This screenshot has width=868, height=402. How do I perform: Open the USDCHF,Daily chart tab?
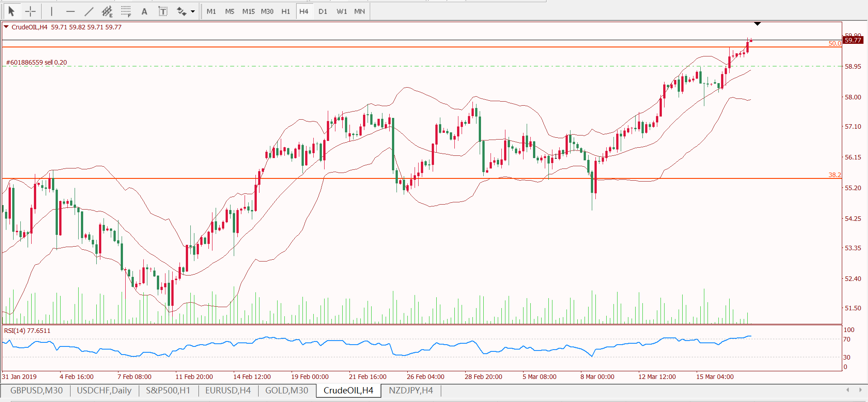[104, 390]
